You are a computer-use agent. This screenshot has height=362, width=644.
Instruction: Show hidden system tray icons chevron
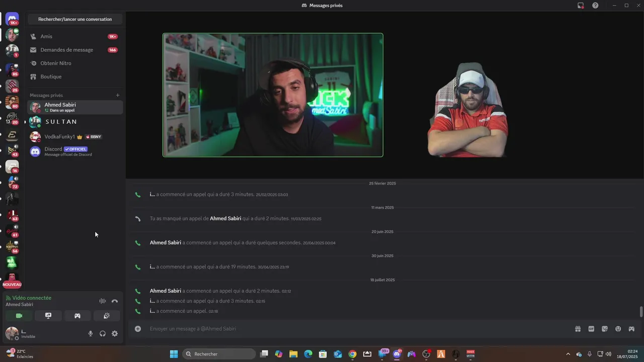pos(569,354)
